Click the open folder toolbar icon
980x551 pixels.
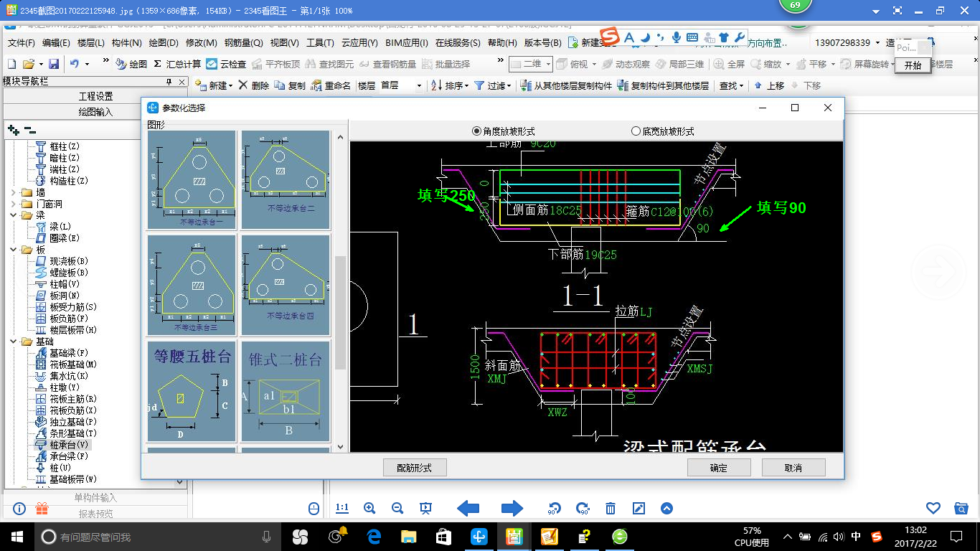29,64
